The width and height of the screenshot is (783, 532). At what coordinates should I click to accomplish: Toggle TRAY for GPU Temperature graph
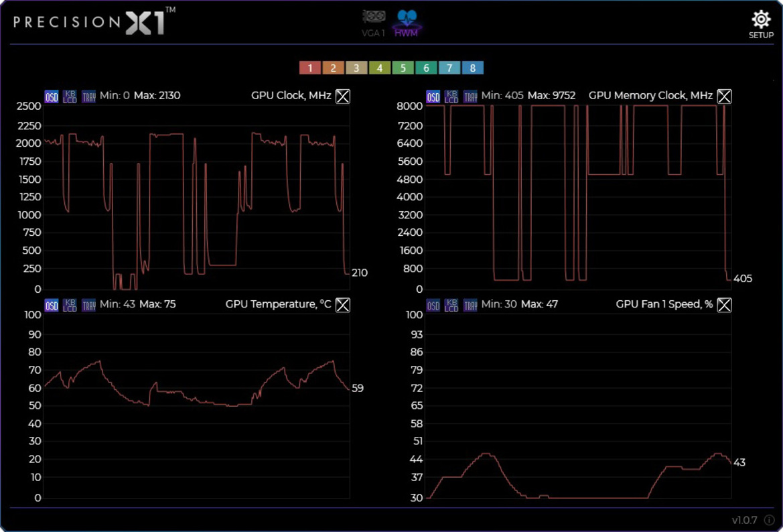(x=88, y=306)
